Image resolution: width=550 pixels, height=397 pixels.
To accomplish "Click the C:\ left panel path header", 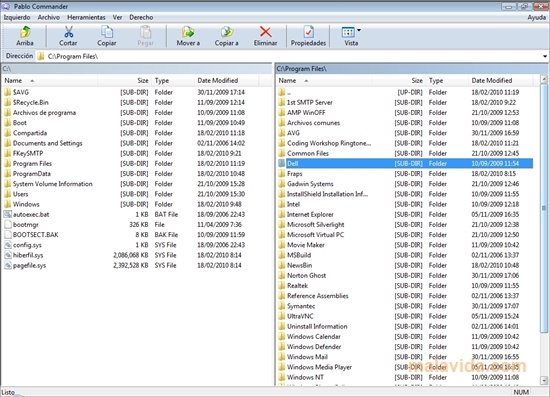I will (x=136, y=68).
